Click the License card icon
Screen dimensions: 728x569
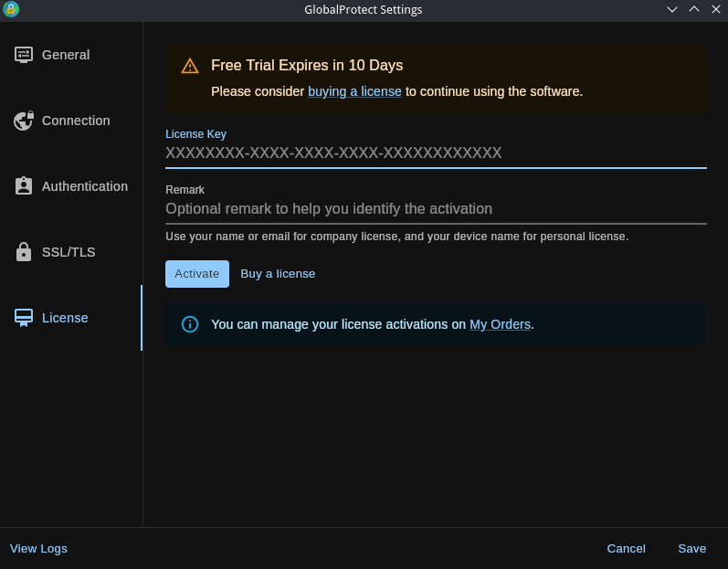tap(24, 318)
